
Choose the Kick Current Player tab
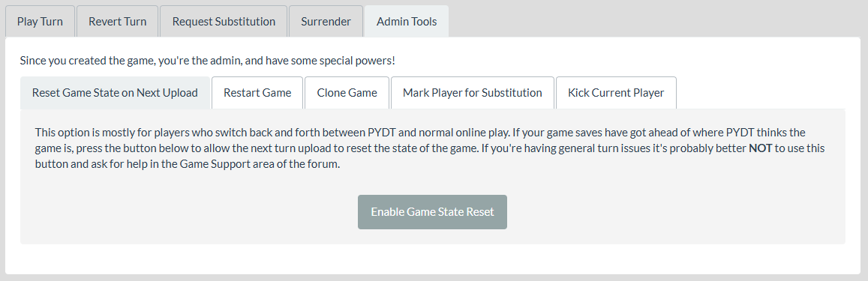click(x=616, y=93)
